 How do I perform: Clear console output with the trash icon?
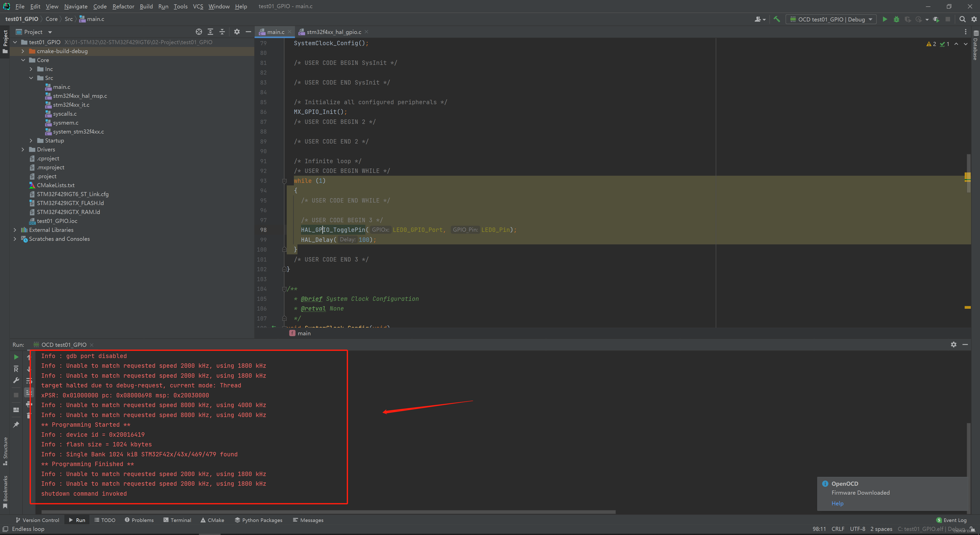click(x=29, y=415)
